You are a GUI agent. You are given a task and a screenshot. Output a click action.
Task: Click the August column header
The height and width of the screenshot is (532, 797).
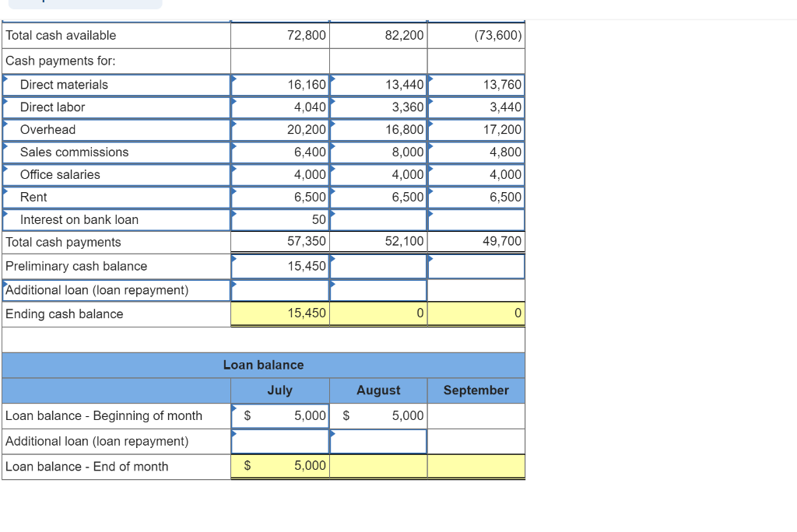[x=378, y=390]
